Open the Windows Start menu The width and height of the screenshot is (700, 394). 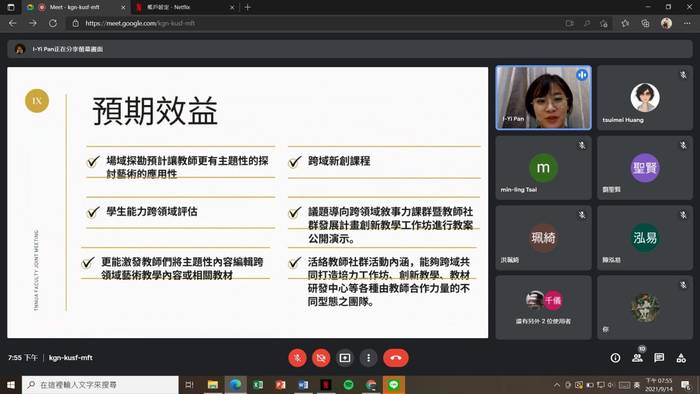point(11,385)
